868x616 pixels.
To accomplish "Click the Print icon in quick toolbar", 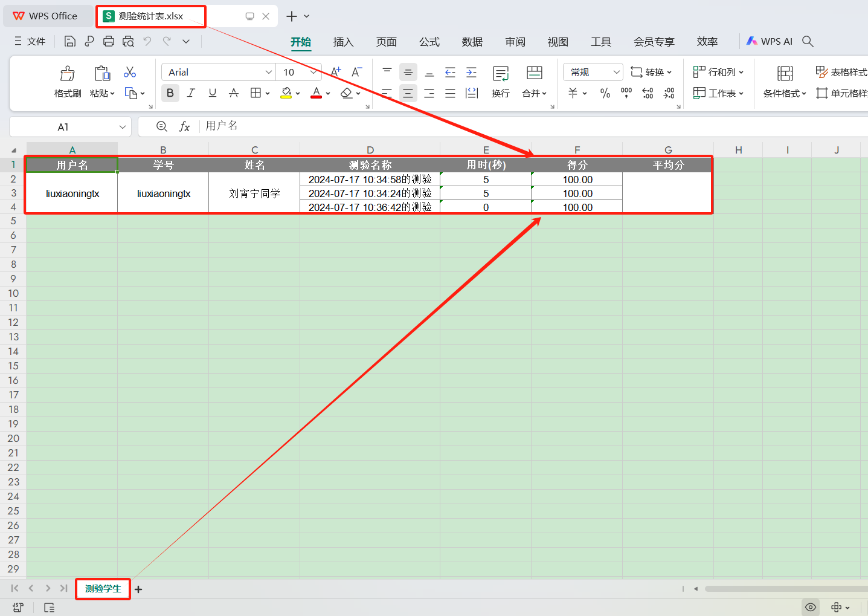I will tap(109, 41).
